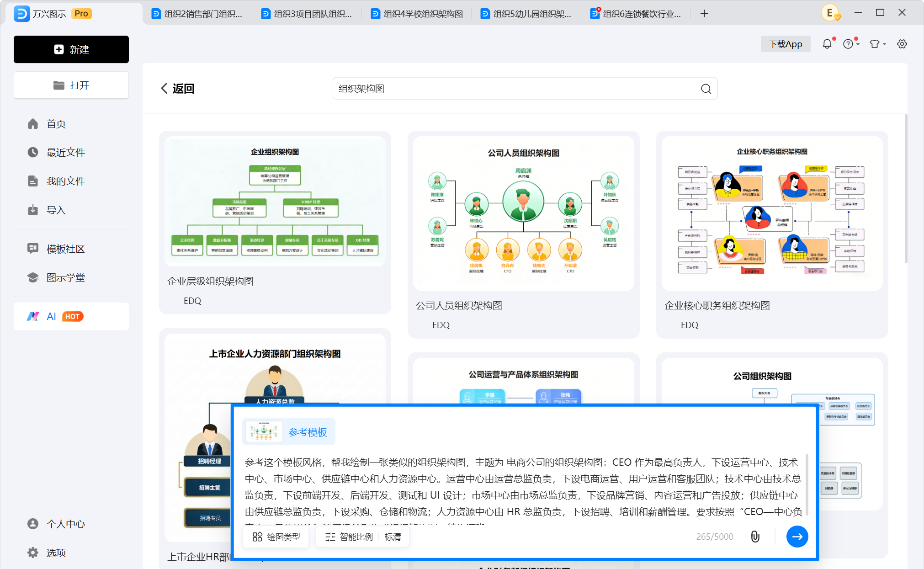Open 公司人员组织架构图 template thumbnail

pyautogui.click(x=524, y=213)
